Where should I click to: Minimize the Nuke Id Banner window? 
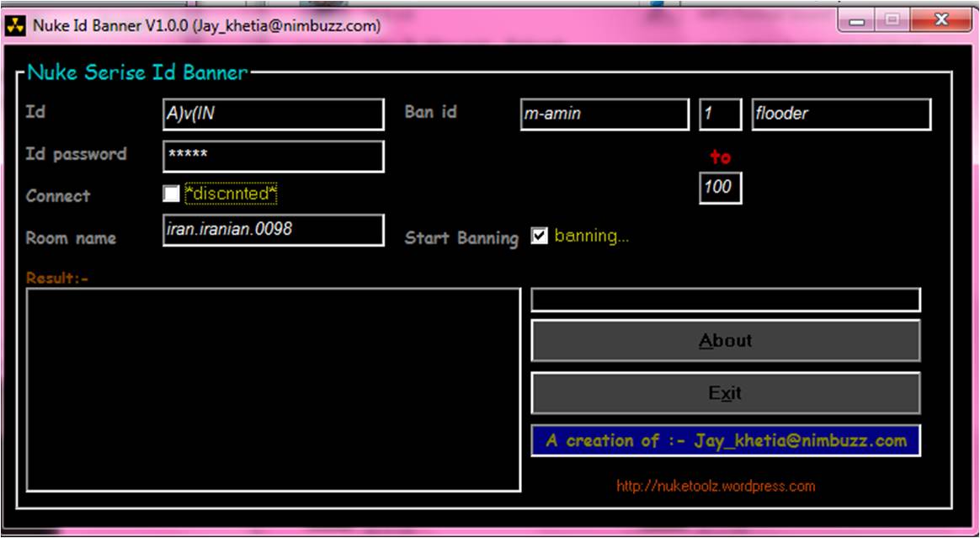click(x=857, y=22)
